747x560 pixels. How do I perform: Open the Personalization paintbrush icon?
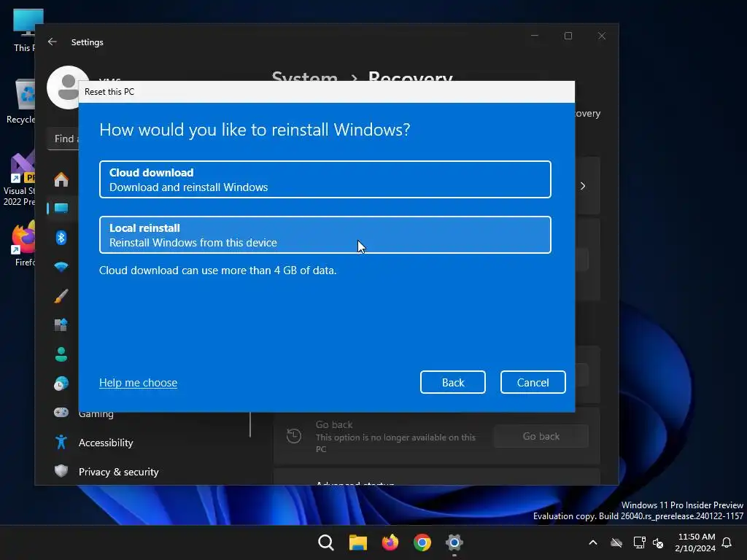tap(61, 296)
